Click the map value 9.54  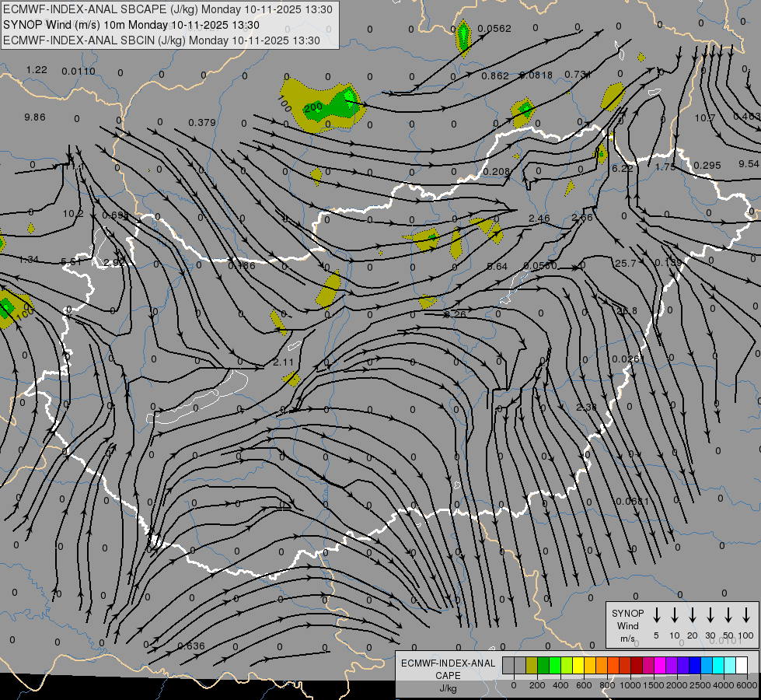749,163
